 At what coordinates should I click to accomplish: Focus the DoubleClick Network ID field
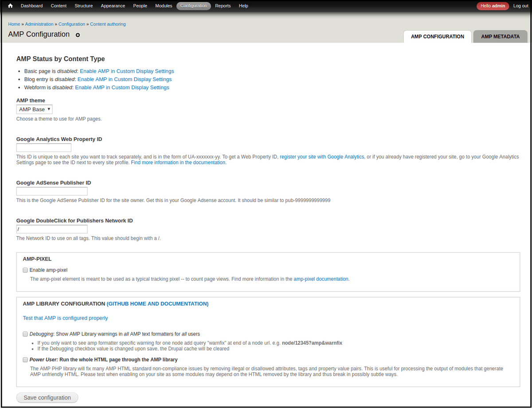(52, 229)
